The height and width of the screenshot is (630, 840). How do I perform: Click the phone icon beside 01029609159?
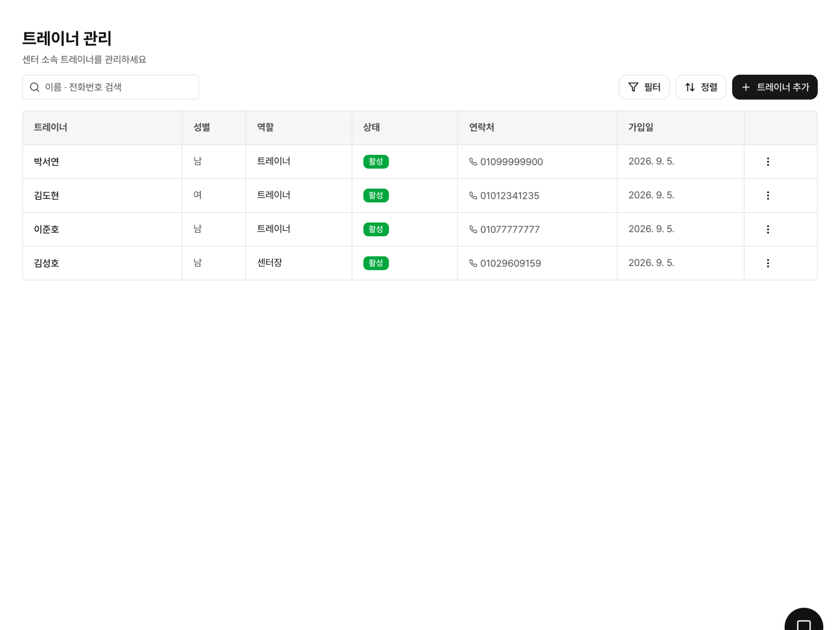[473, 263]
